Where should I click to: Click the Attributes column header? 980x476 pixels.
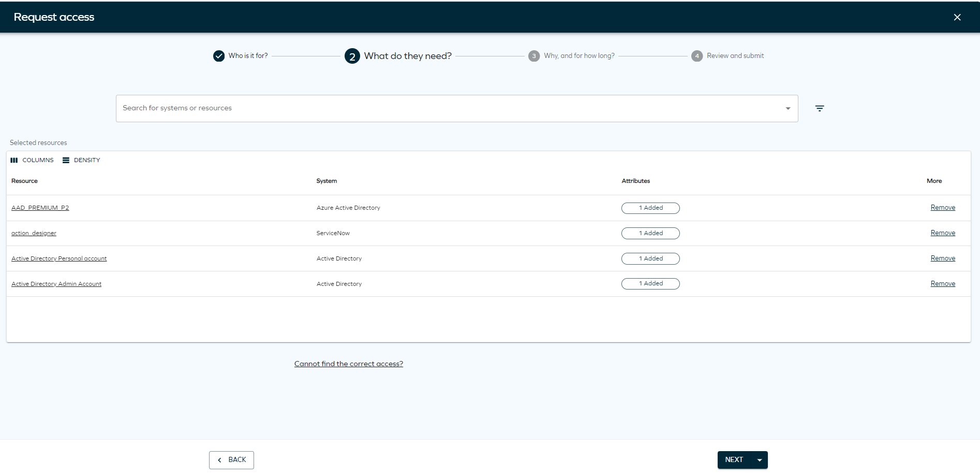pyautogui.click(x=635, y=181)
